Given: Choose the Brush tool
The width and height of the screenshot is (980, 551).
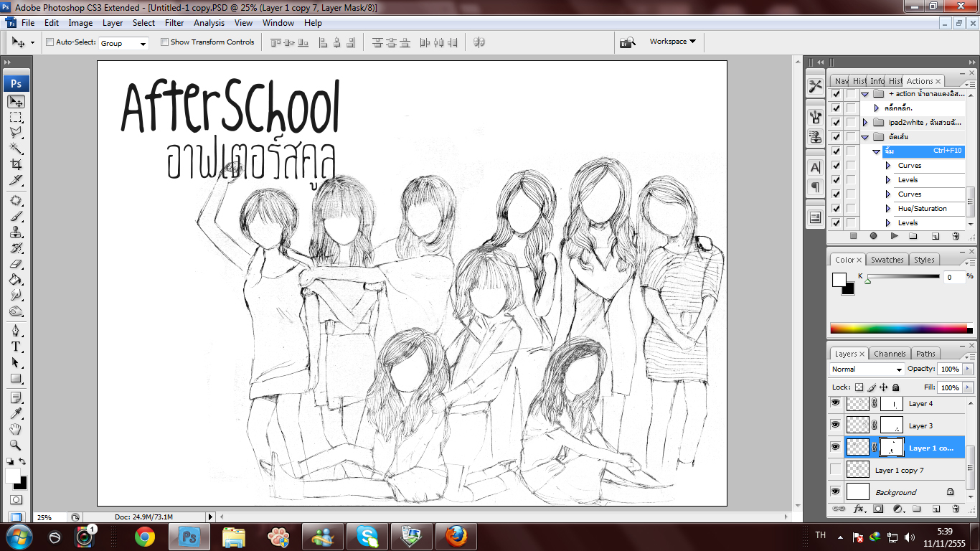Looking at the screenshot, I should pos(16,216).
